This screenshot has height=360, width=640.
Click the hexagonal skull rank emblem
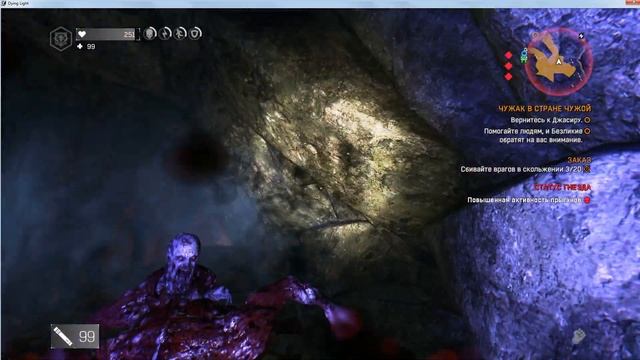click(x=61, y=39)
